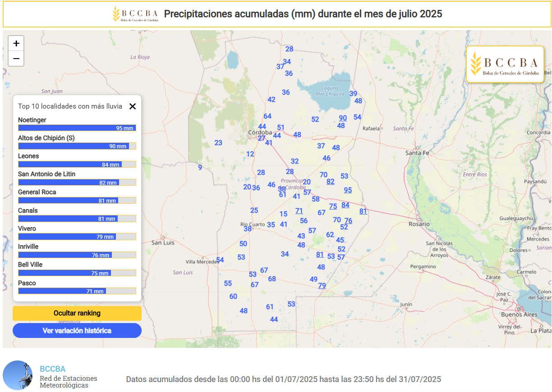Click the Pasco 71 mm bar

[x=77, y=291]
